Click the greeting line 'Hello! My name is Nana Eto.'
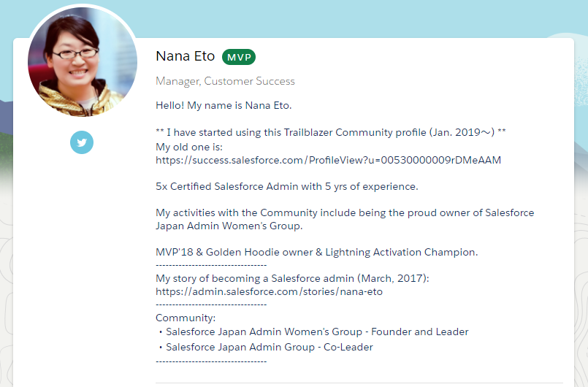Image resolution: width=588 pixels, height=387 pixels. tap(224, 105)
